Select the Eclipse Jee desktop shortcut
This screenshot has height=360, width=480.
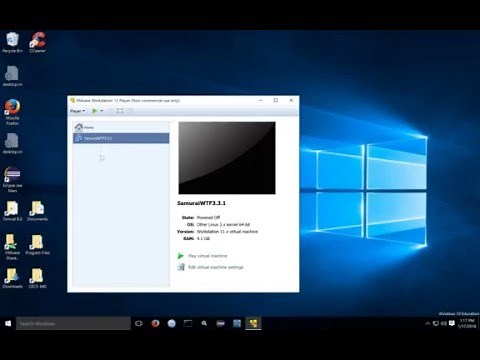12,179
